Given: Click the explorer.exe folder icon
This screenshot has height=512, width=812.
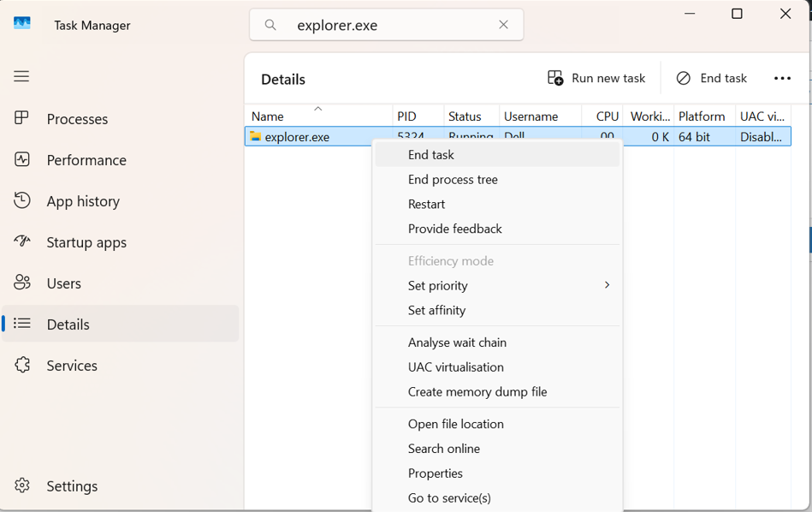Looking at the screenshot, I should coord(255,136).
